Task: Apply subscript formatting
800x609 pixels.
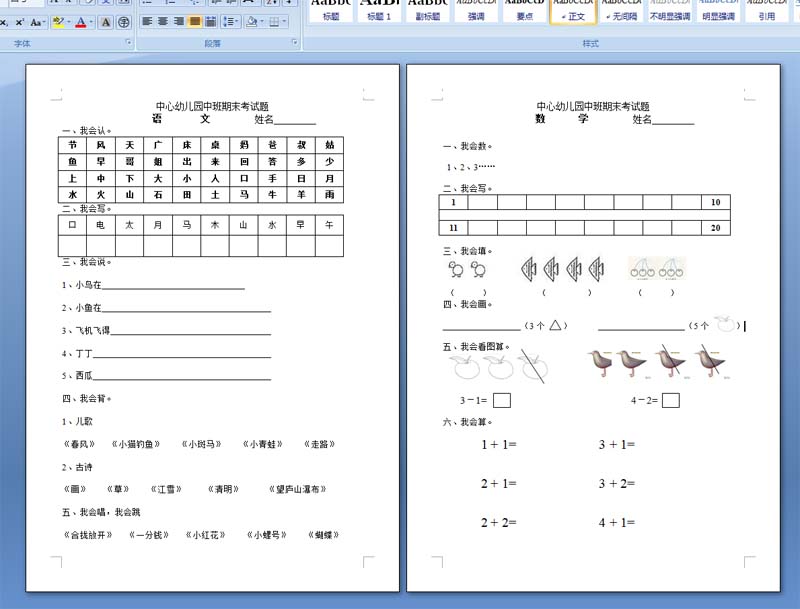Action: 4,22
